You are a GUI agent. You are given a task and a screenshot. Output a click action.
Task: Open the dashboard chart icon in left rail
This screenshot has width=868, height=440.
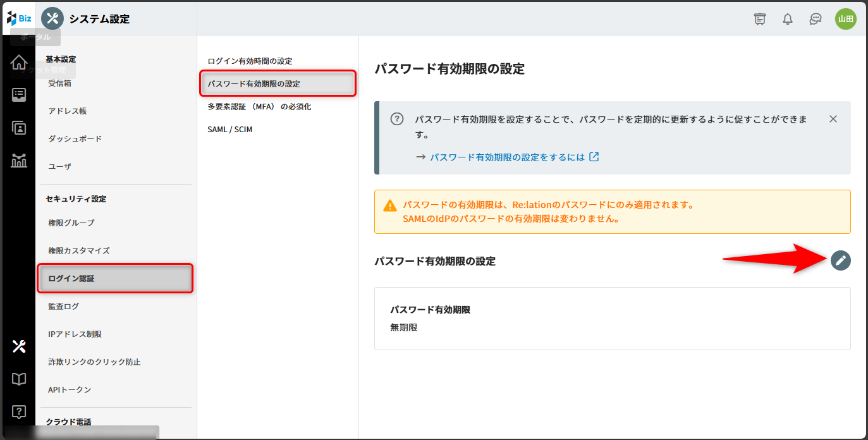[19, 161]
